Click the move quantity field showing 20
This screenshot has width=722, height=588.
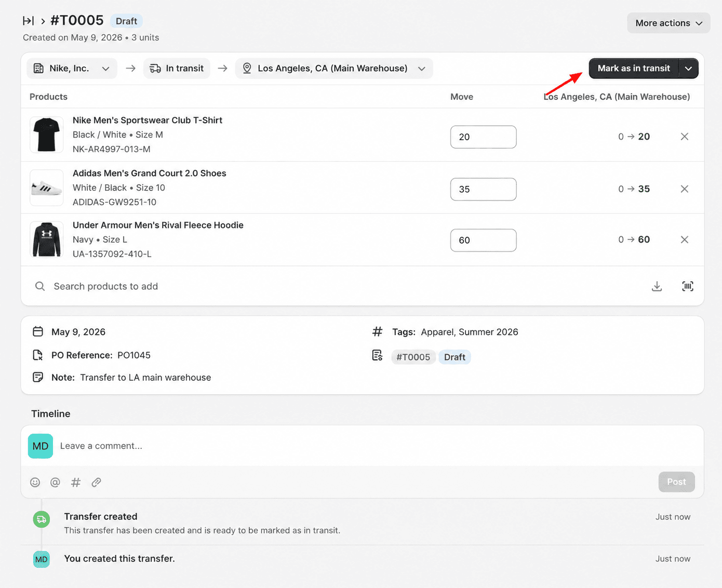[483, 137]
